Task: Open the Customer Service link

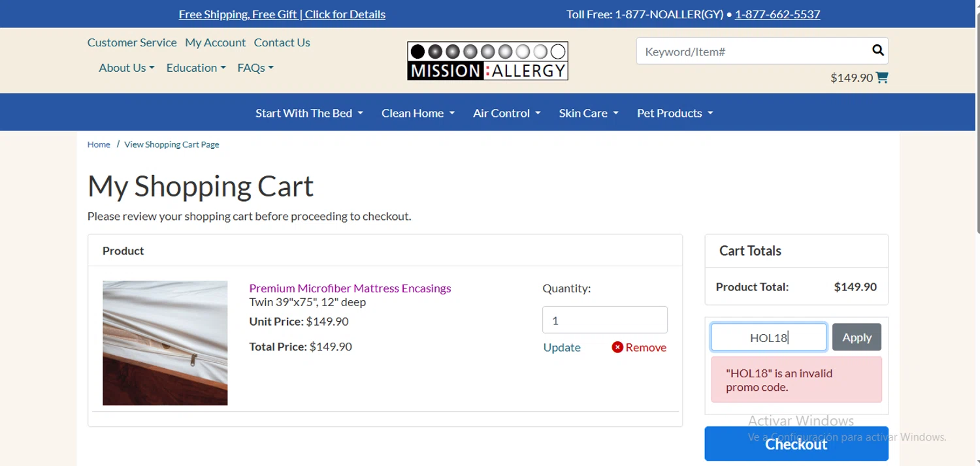Action: [132, 42]
